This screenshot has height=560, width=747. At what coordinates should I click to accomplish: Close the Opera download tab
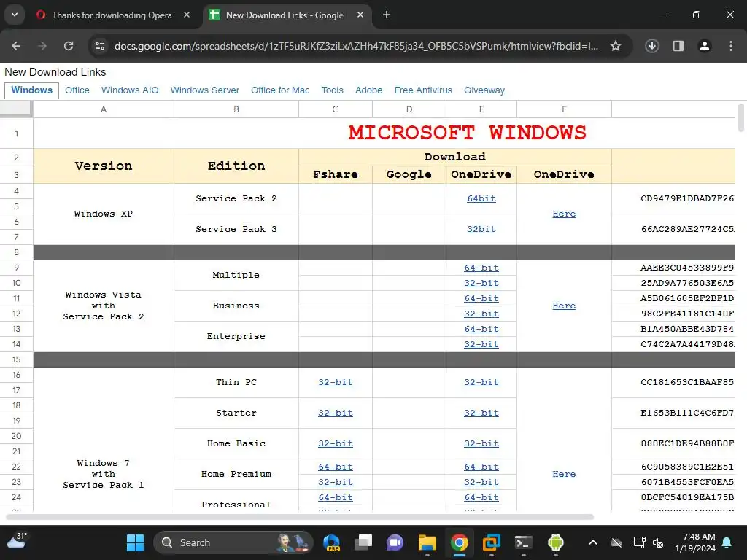coord(187,15)
